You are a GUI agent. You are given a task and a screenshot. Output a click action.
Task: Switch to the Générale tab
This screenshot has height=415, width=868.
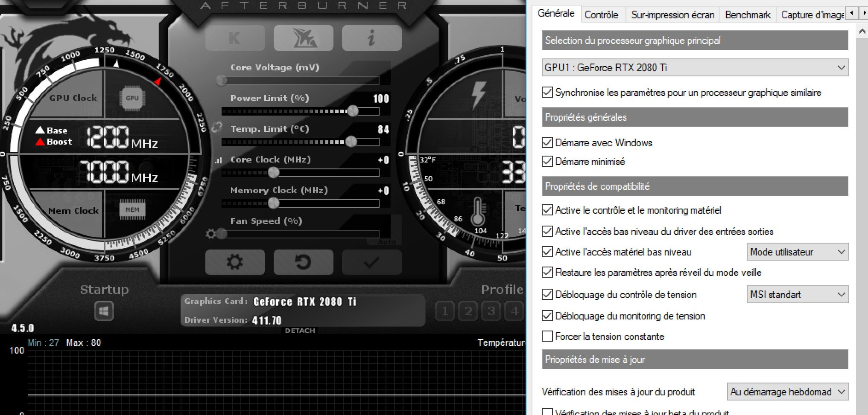coord(556,13)
